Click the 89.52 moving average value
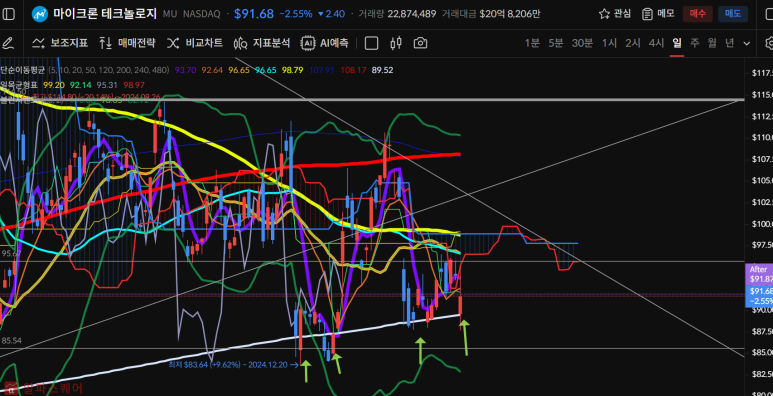 point(383,70)
